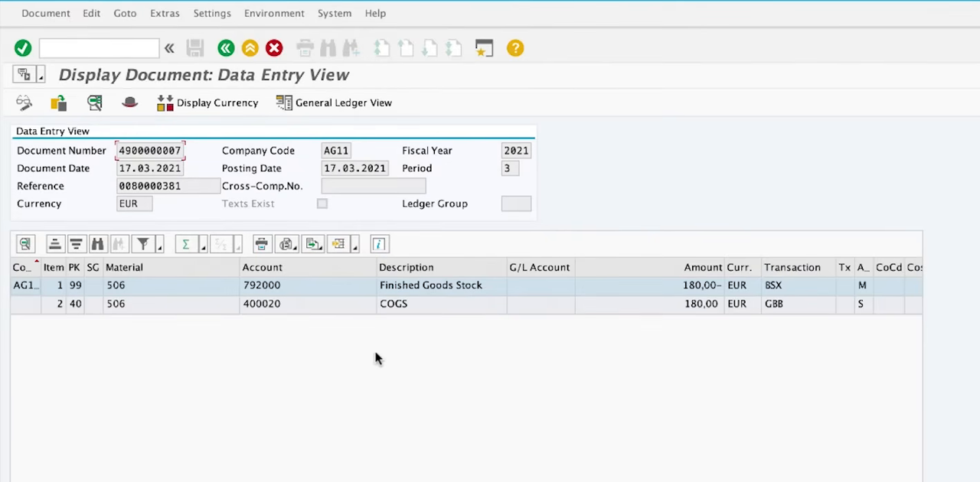Click the yellow Exit up-arrow icon
Screen dimensions: 980x482
pyautogui.click(x=250, y=48)
